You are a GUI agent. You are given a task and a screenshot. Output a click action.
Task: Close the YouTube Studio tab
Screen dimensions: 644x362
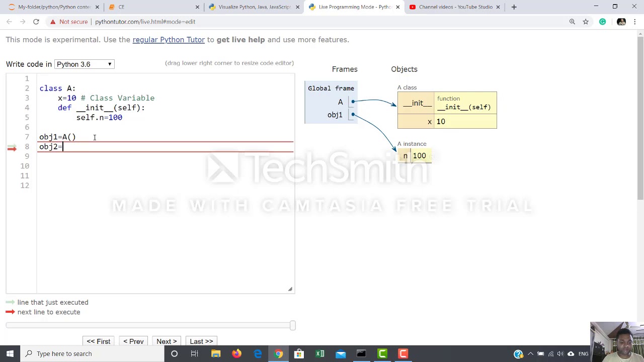coord(498,7)
